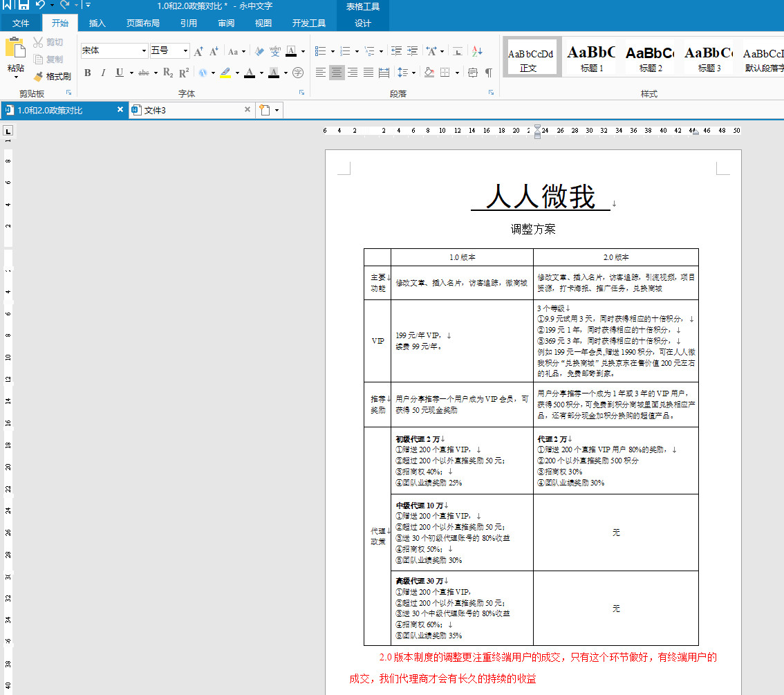Sort the selection with the A-Z icon

[477, 51]
